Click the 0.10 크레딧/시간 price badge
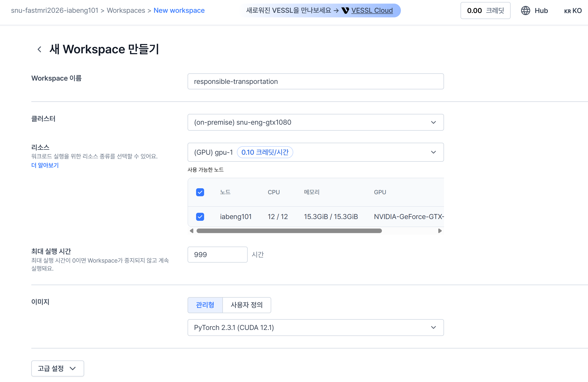588x382 pixels. coord(265,152)
